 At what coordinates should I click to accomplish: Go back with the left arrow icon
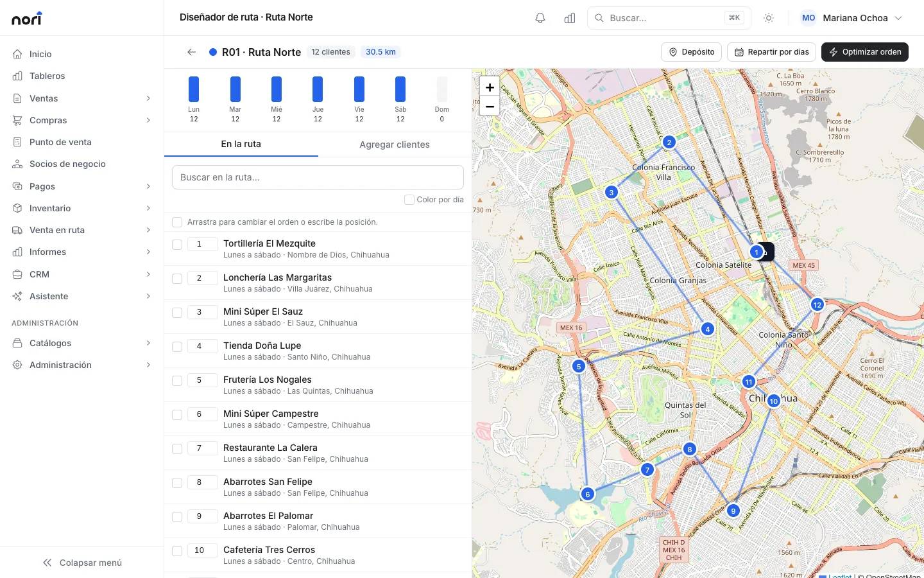pos(191,52)
